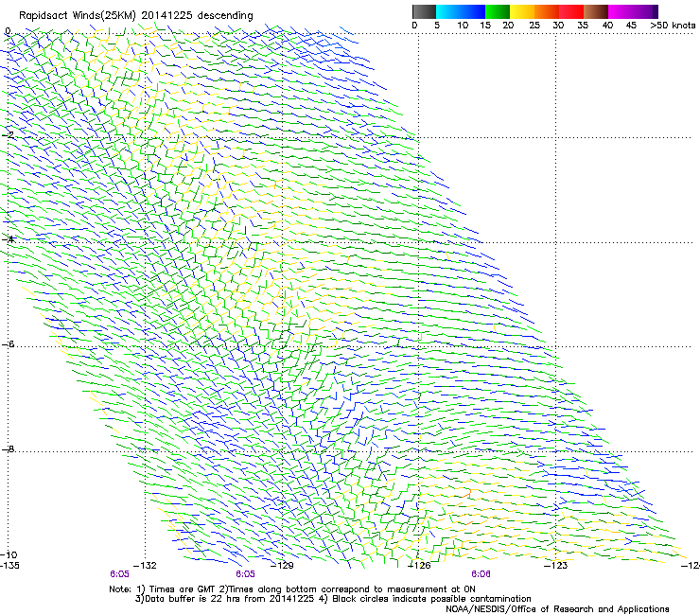Click the "-6" latitude axis label
Image resolution: width=700 pixels, height=615 pixels.
point(8,344)
